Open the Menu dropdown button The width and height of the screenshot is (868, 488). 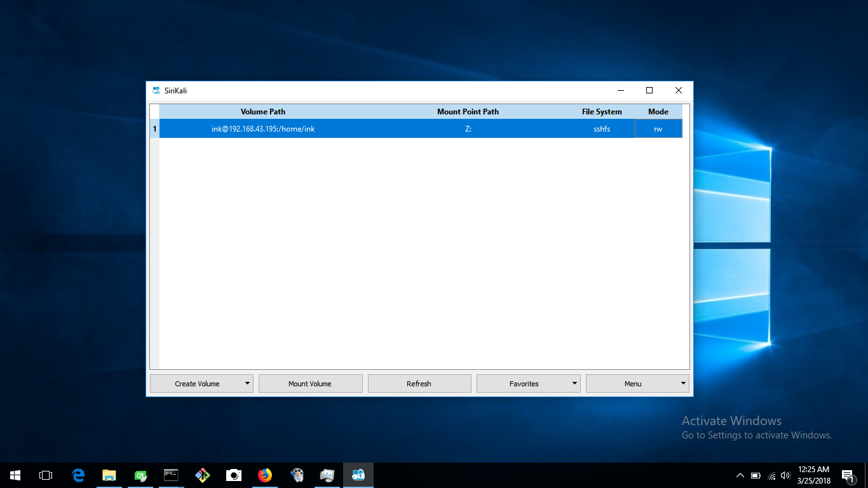[x=637, y=384]
